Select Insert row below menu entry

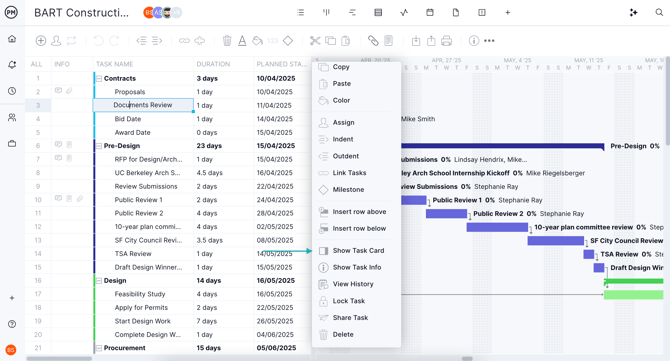359,229
